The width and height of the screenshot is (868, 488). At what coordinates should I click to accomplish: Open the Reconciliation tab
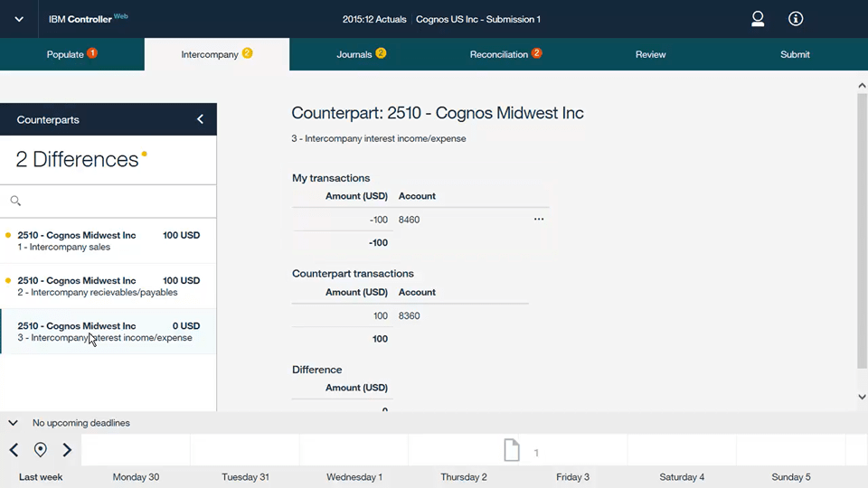tap(505, 54)
